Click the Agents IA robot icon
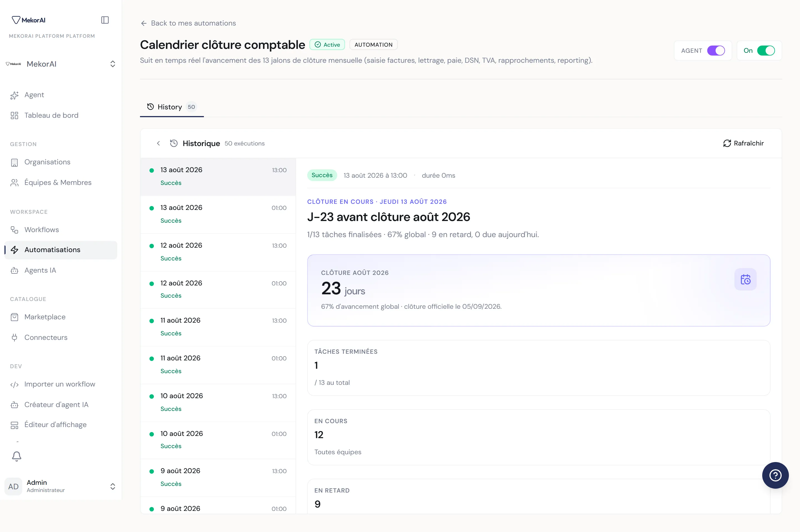This screenshot has height=532, width=800. (x=14, y=270)
